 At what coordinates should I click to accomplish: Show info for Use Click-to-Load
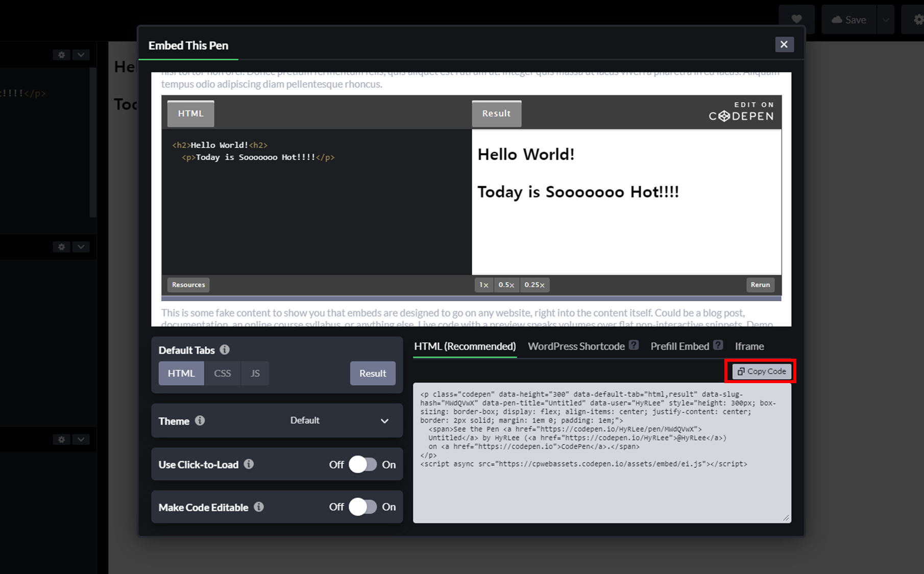tap(249, 464)
